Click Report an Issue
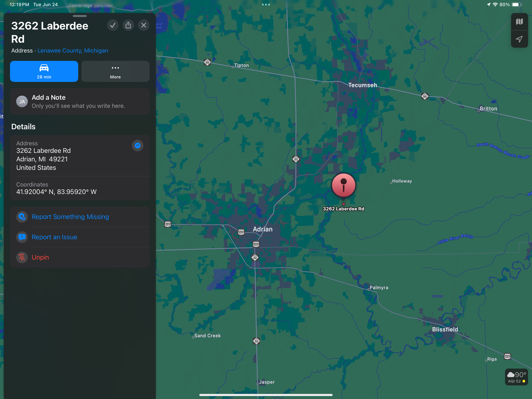 click(x=54, y=237)
